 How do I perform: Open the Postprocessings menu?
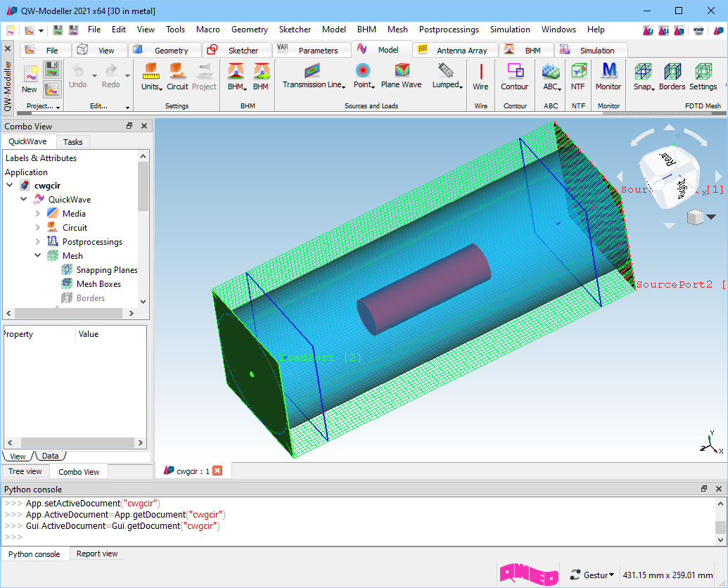coord(449,30)
